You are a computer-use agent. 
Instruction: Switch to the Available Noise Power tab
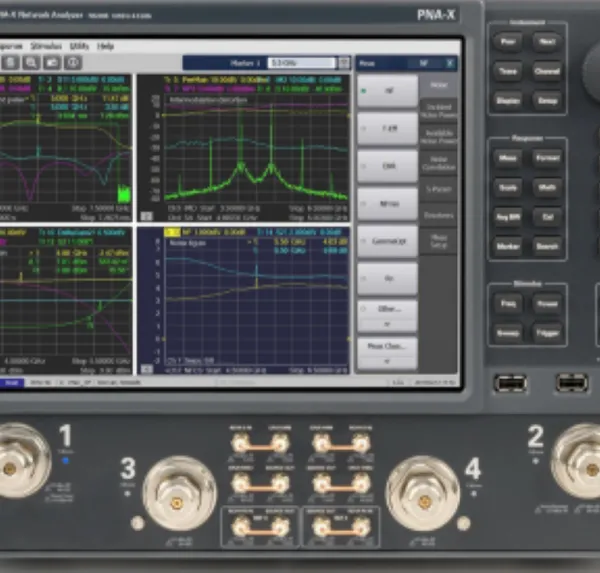click(439, 137)
